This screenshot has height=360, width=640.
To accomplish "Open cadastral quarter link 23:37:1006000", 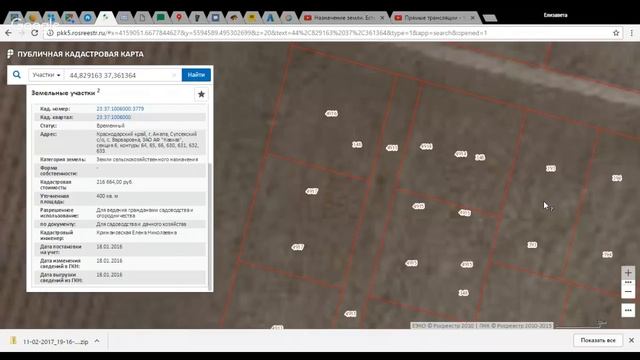I will pos(113,117).
